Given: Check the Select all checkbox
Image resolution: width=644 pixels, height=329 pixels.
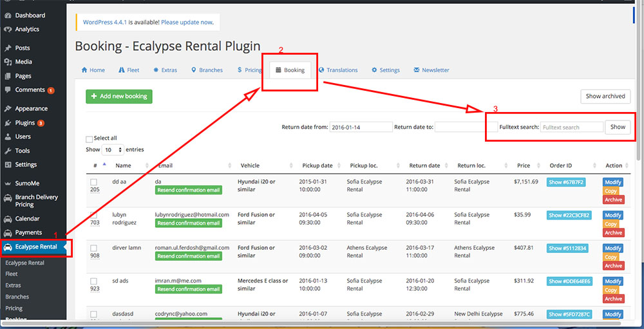Looking at the screenshot, I should click(x=89, y=139).
